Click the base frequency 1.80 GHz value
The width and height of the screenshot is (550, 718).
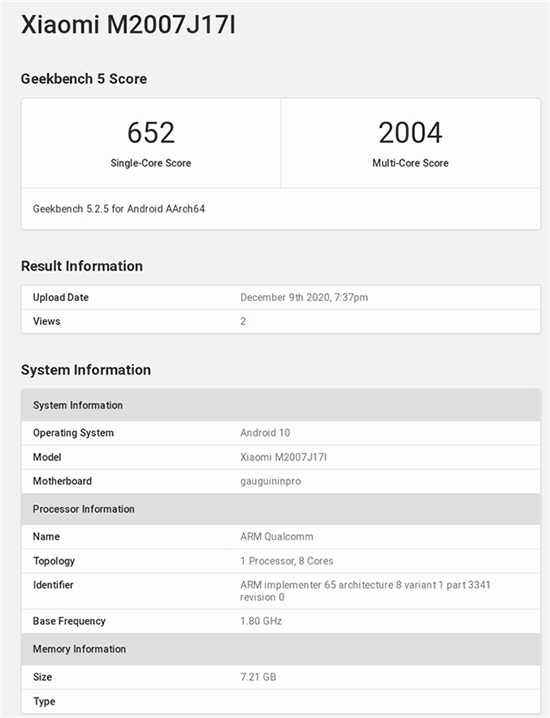pyautogui.click(x=261, y=621)
